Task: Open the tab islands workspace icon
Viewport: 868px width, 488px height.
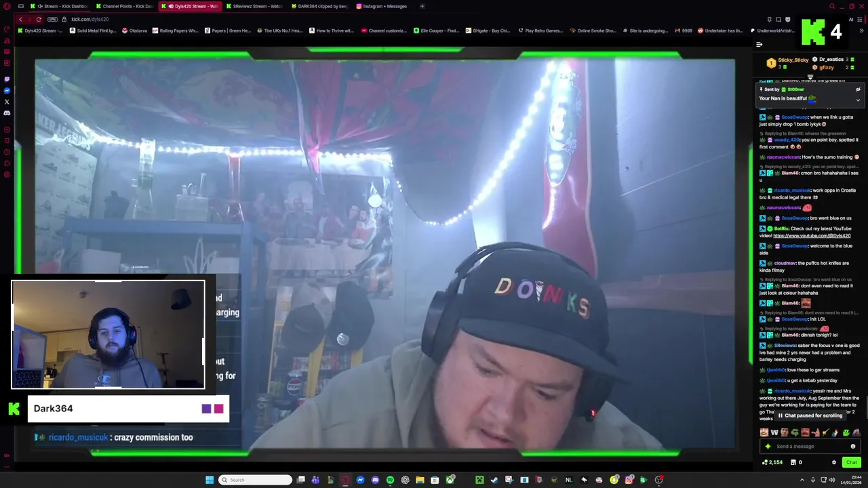Action: coord(20,6)
